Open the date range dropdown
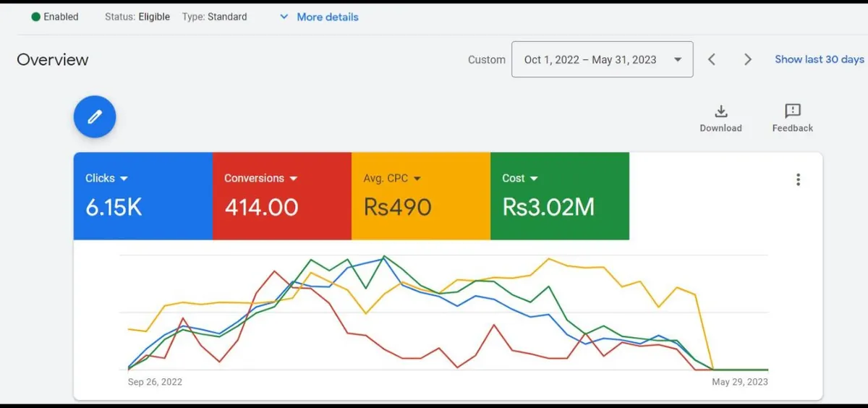This screenshot has width=868, height=408. tap(602, 59)
